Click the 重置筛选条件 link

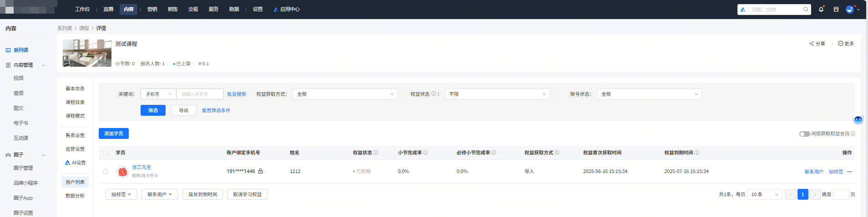coord(216,110)
